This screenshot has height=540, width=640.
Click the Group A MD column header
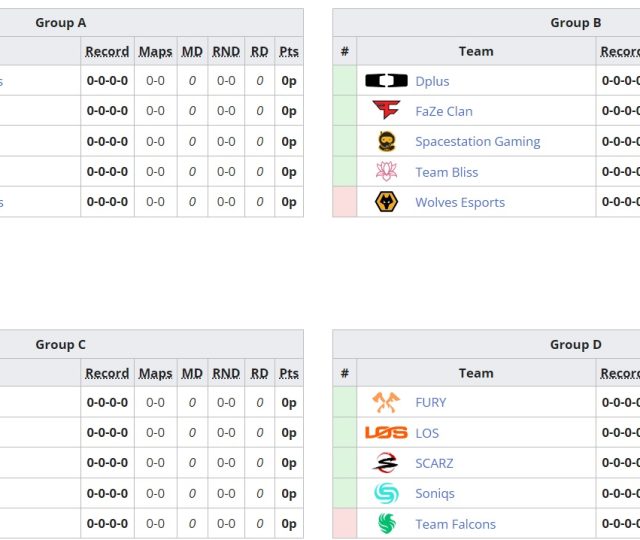pyautogui.click(x=192, y=52)
